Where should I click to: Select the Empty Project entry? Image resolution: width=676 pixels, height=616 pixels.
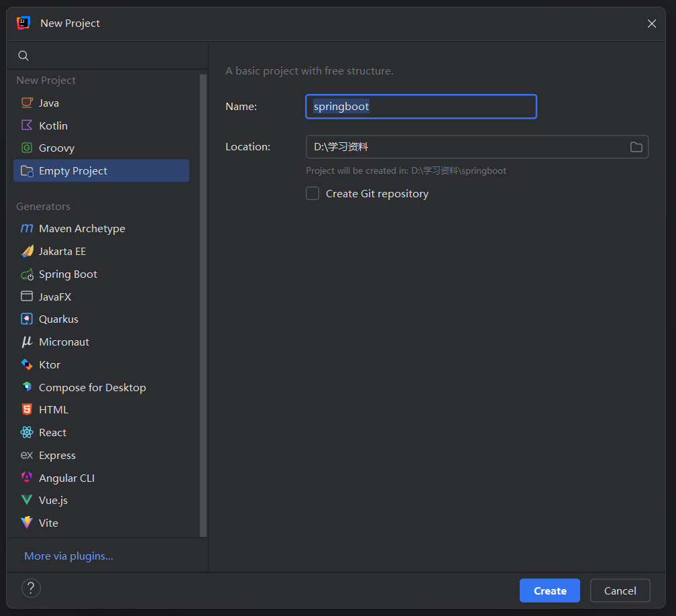[x=101, y=171]
